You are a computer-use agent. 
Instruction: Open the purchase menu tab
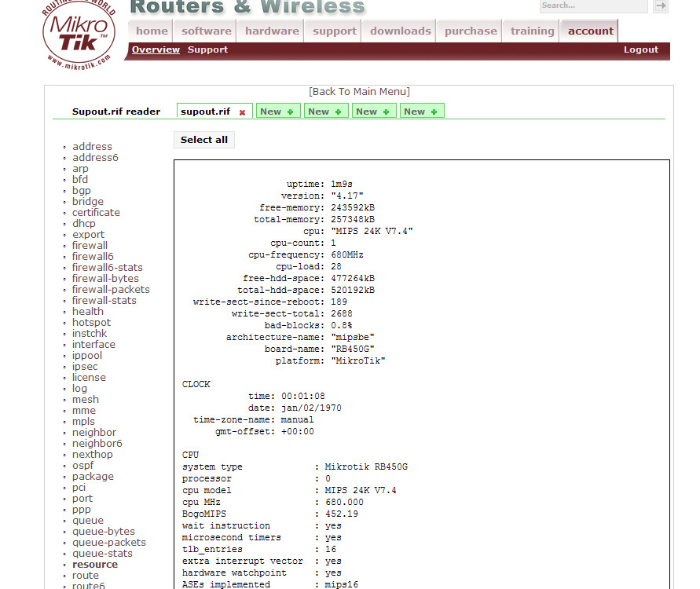click(x=471, y=31)
